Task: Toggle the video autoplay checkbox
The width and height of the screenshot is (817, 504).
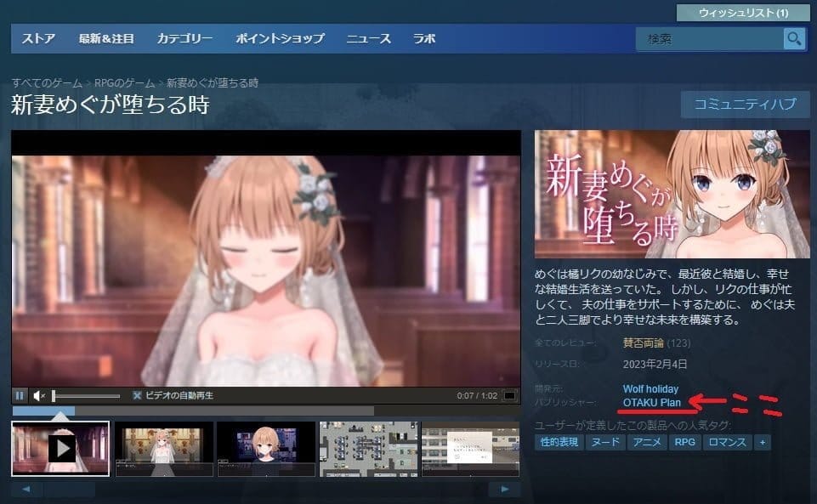Action: point(137,395)
